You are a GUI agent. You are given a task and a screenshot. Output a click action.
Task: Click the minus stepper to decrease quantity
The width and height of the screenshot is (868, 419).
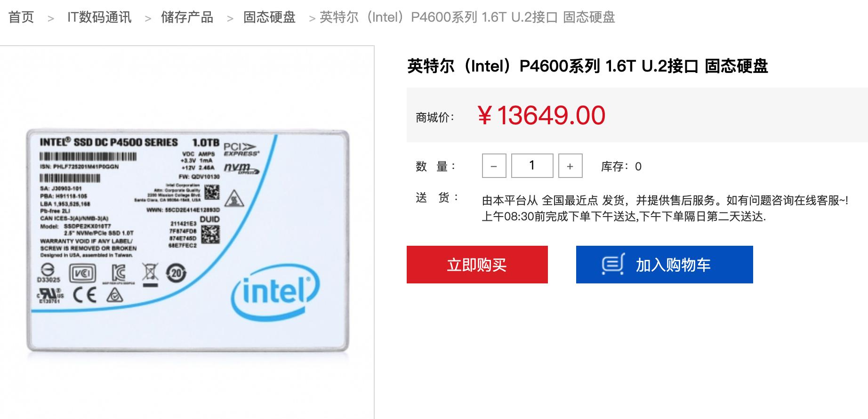493,166
